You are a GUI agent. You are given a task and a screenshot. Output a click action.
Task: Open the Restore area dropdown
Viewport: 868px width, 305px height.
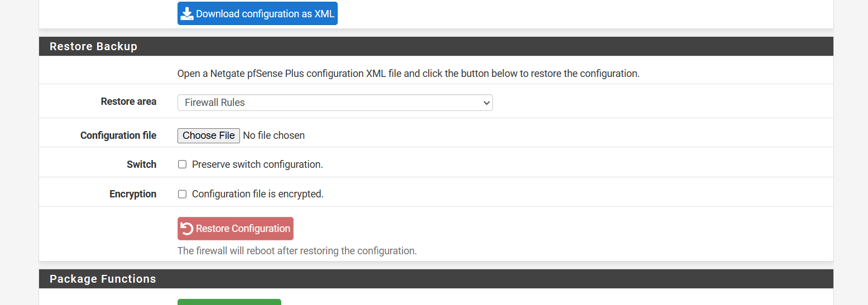coord(334,103)
